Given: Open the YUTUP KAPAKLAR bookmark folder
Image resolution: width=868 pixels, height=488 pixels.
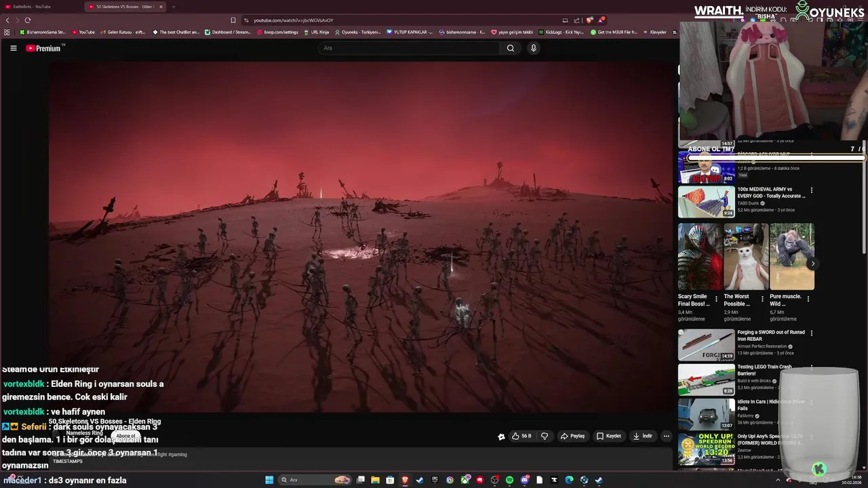Looking at the screenshot, I should (x=410, y=32).
